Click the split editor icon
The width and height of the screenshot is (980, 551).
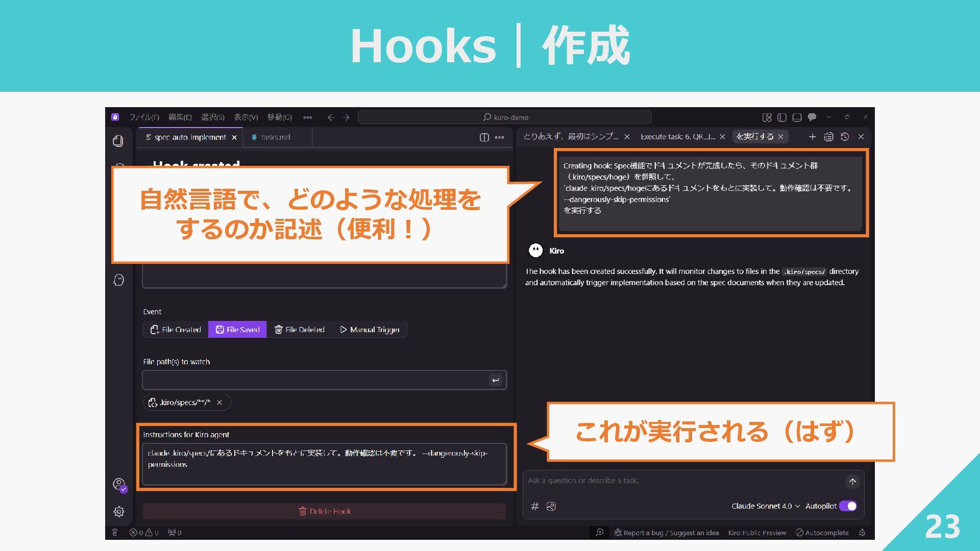pyautogui.click(x=484, y=137)
